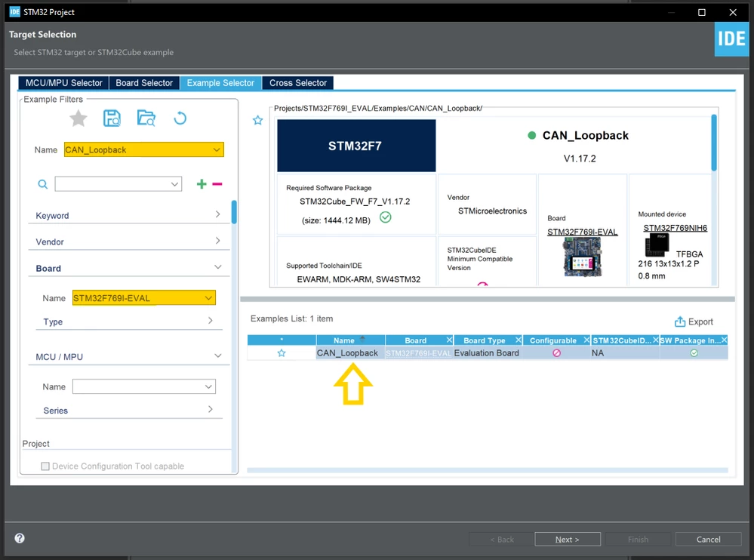Click the load filters folder icon
This screenshot has height=560, width=754.
coord(146,118)
